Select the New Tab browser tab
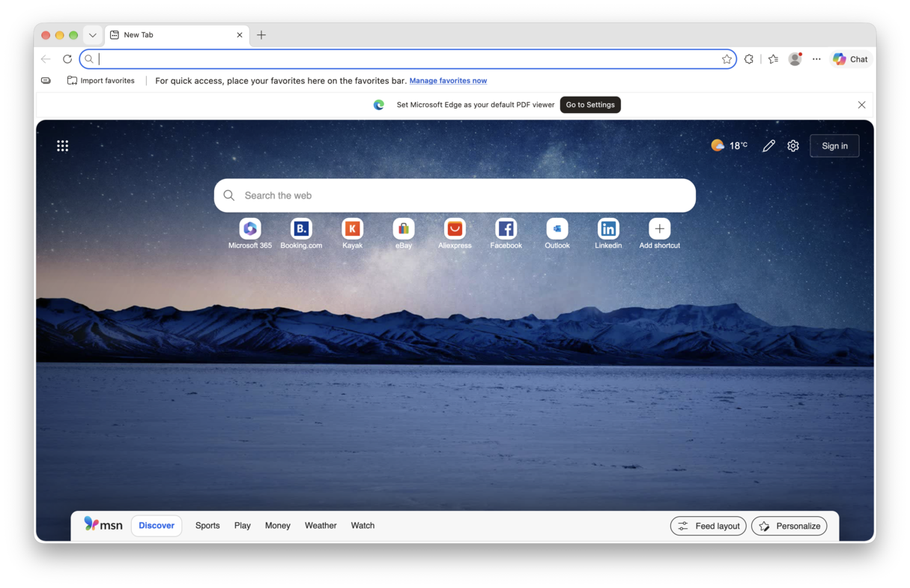Screen dimensions: 910x588 tap(176, 35)
